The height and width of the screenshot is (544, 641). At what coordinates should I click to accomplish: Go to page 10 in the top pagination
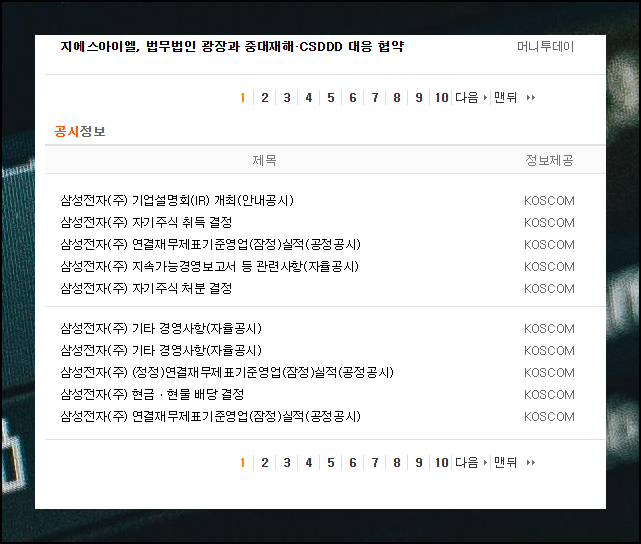point(442,98)
